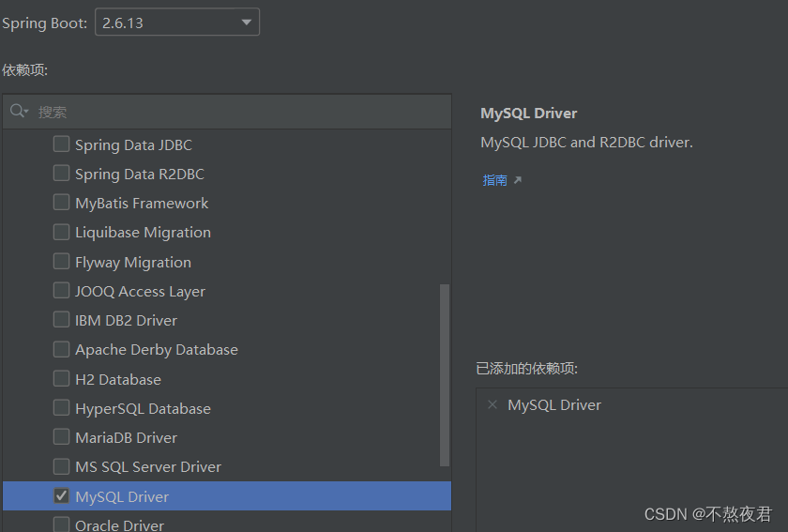The image size is (788, 532).
Task: Select the Flyway Migration label
Action: pyautogui.click(x=133, y=263)
